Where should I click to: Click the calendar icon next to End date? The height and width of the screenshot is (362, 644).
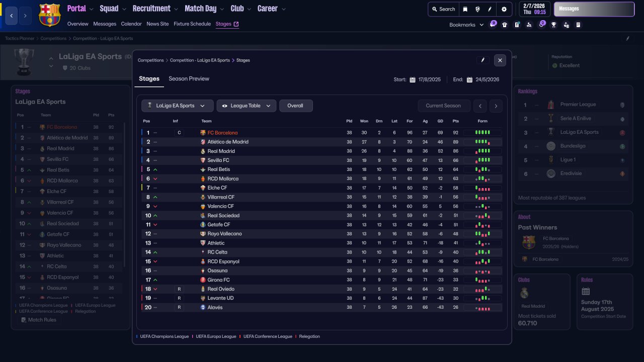coord(469,79)
